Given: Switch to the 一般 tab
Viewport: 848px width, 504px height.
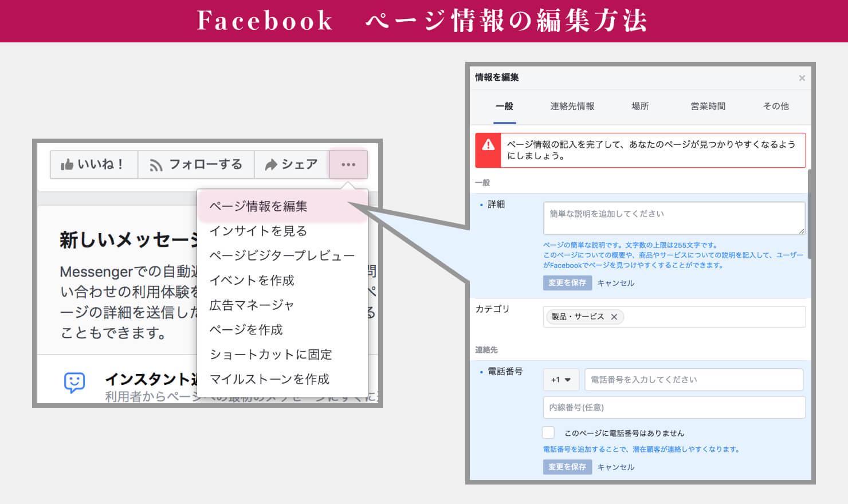Looking at the screenshot, I should (x=504, y=107).
